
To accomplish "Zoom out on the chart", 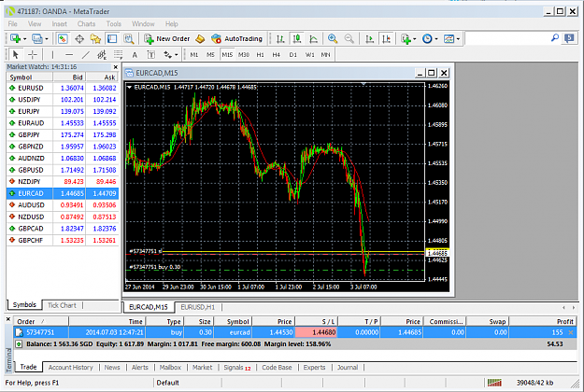I will [x=349, y=38].
